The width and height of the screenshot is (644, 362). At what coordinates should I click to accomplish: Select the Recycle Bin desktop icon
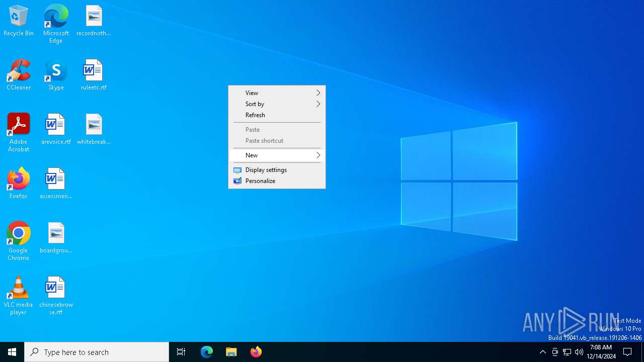pyautogui.click(x=19, y=21)
